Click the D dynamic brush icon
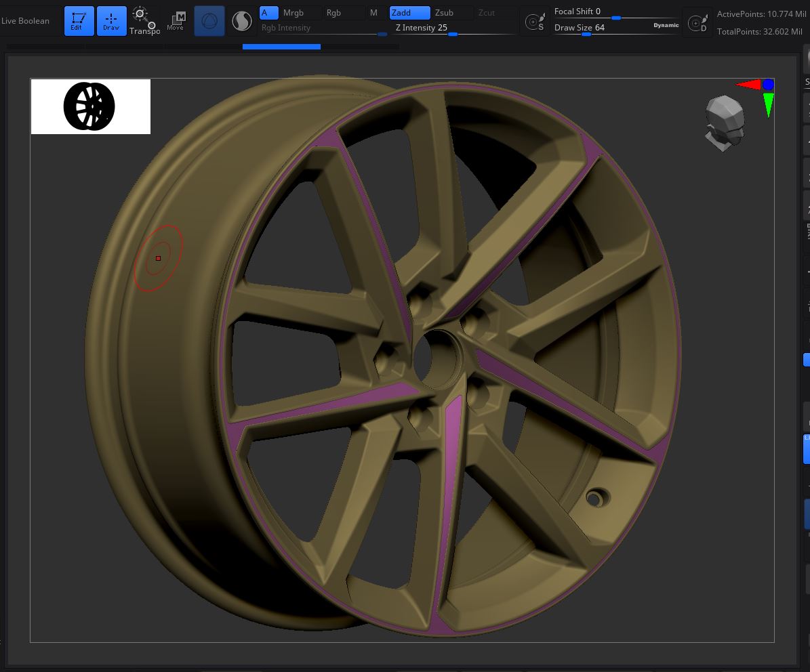The image size is (810, 672). coord(697,23)
